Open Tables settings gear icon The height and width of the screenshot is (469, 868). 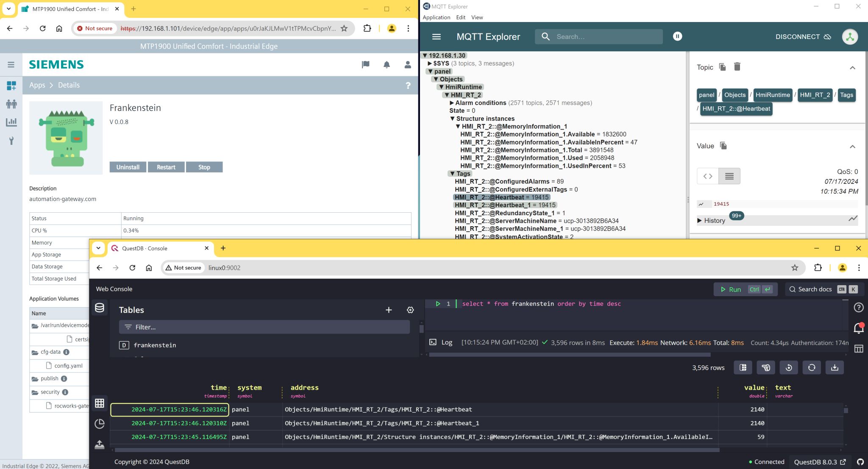tap(410, 310)
